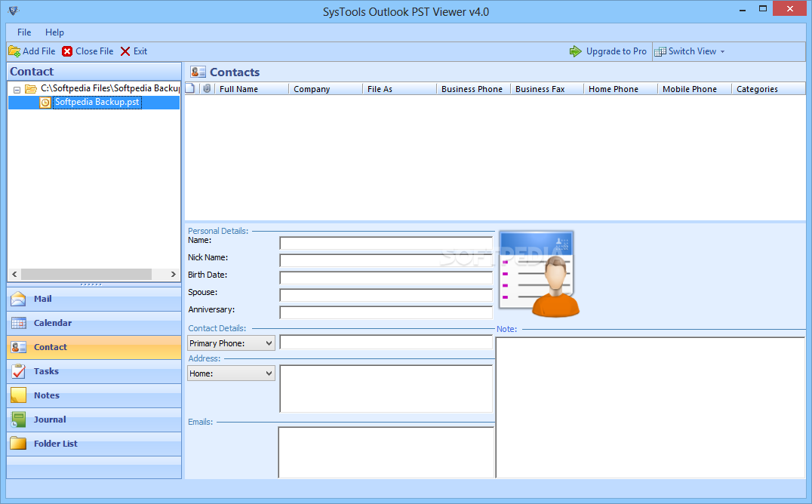Click the document type column icon
Image resolution: width=812 pixels, height=504 pixels.
tap(190, 88)
